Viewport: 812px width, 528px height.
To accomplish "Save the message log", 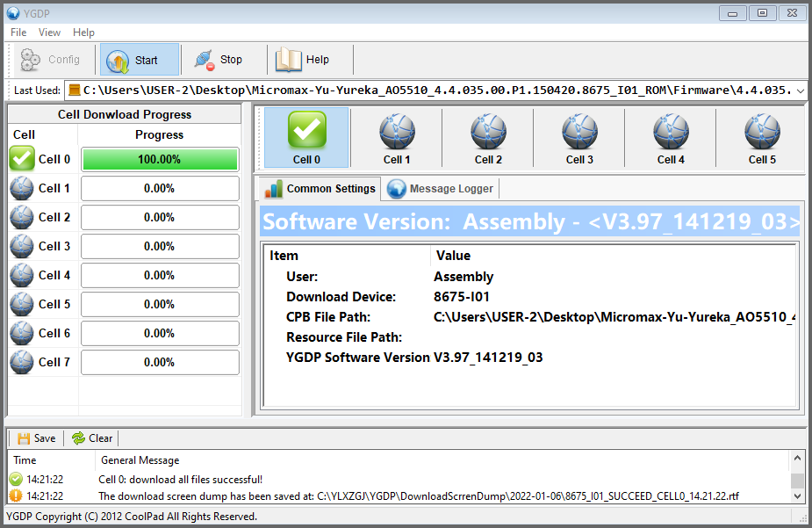I will pyautogui.click(x=36, y=438).
